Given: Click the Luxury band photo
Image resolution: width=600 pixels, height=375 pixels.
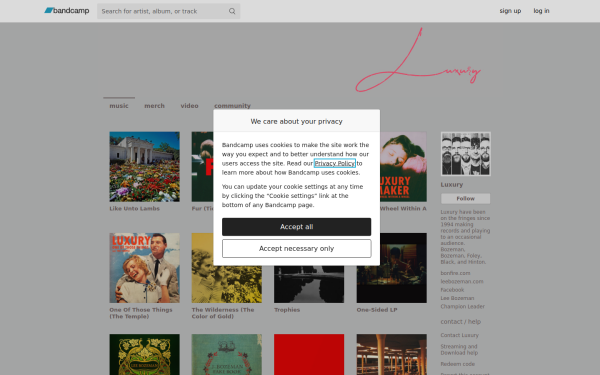Looking at the screenshot, I should [x=466, y=154].
